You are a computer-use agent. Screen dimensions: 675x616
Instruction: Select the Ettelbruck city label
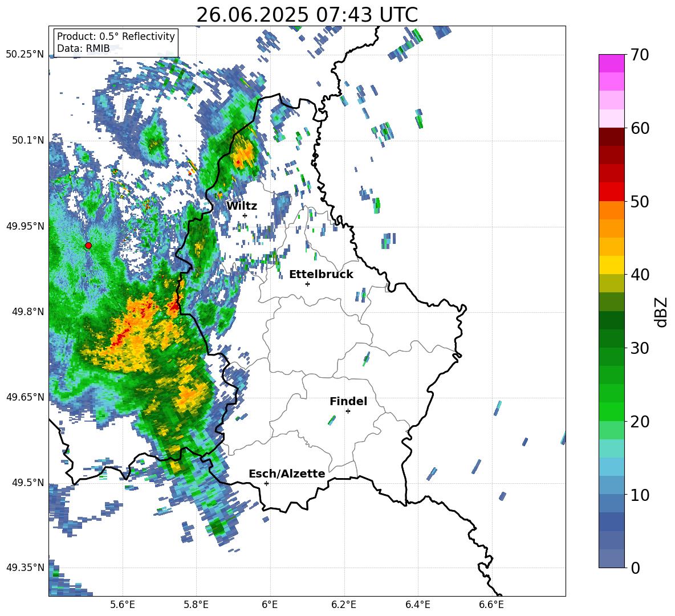(x=321, y=275)
